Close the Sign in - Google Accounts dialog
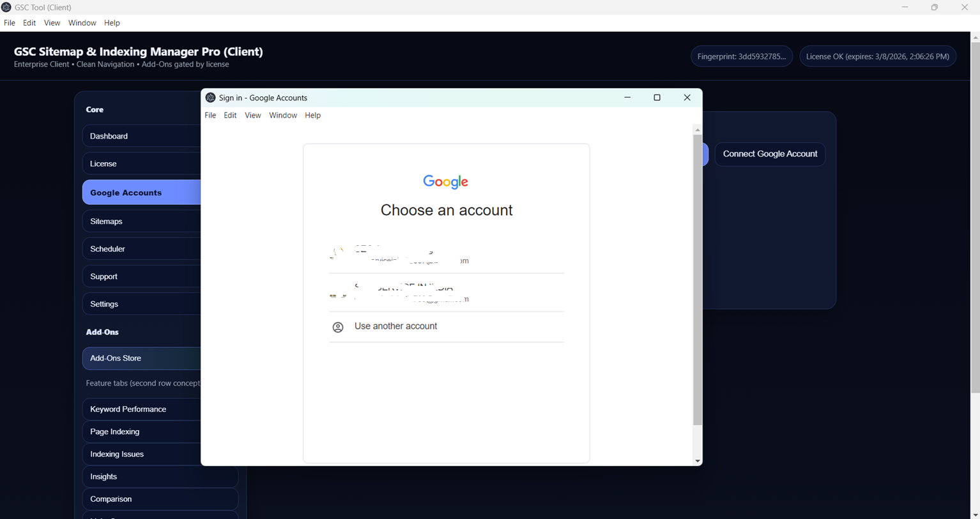The width and height of the screenshot is (980, 519). [687, 98]
